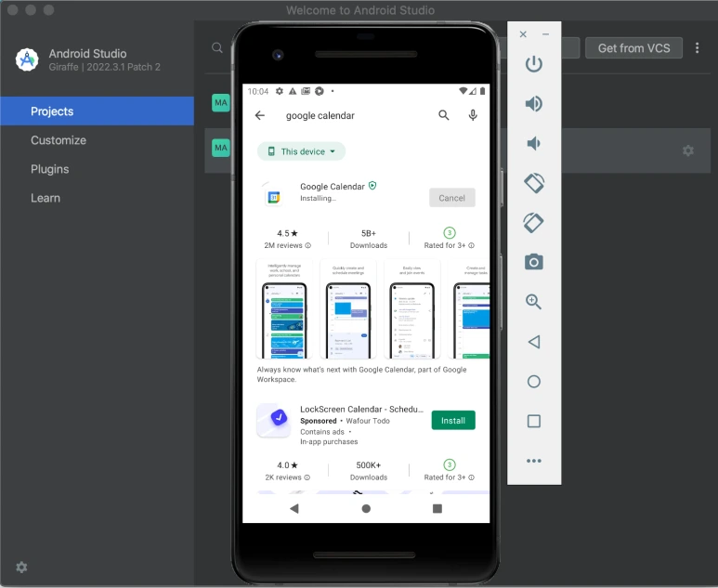Click emulator toolbar overview square icon
The height and width of the screenshot is (588, 718).
(533, 422)
